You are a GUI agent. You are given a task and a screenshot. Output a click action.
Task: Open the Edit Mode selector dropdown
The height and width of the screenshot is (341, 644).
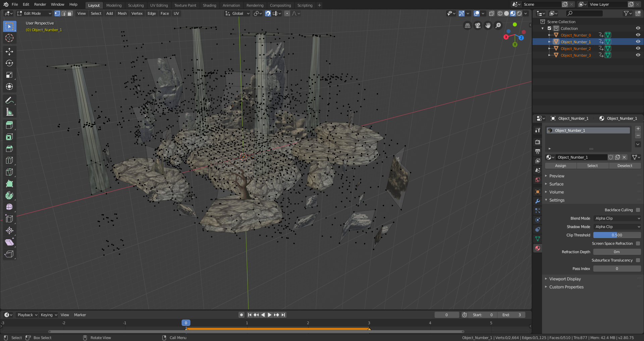[x=34, y=13]
